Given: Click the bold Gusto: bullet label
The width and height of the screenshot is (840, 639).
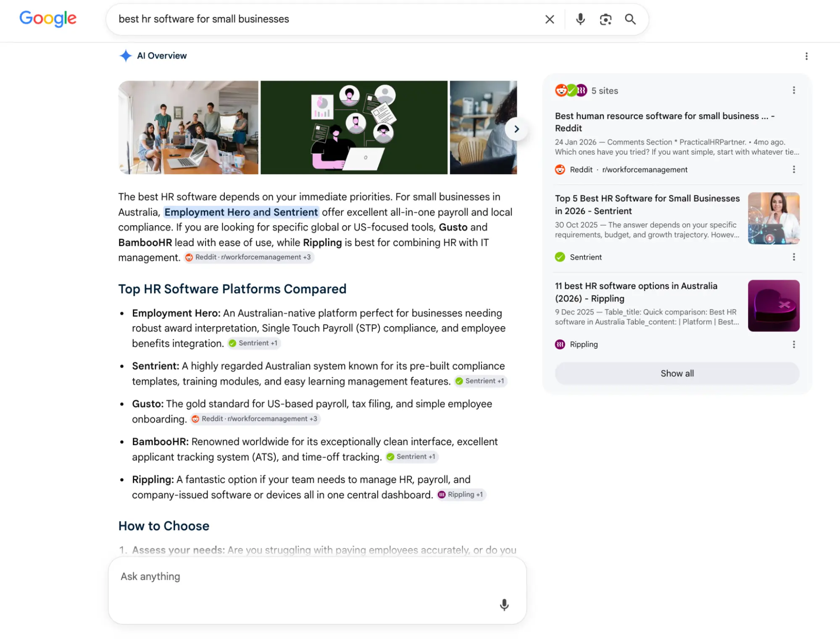Looking at the screenshot, I should click(148, 404).
